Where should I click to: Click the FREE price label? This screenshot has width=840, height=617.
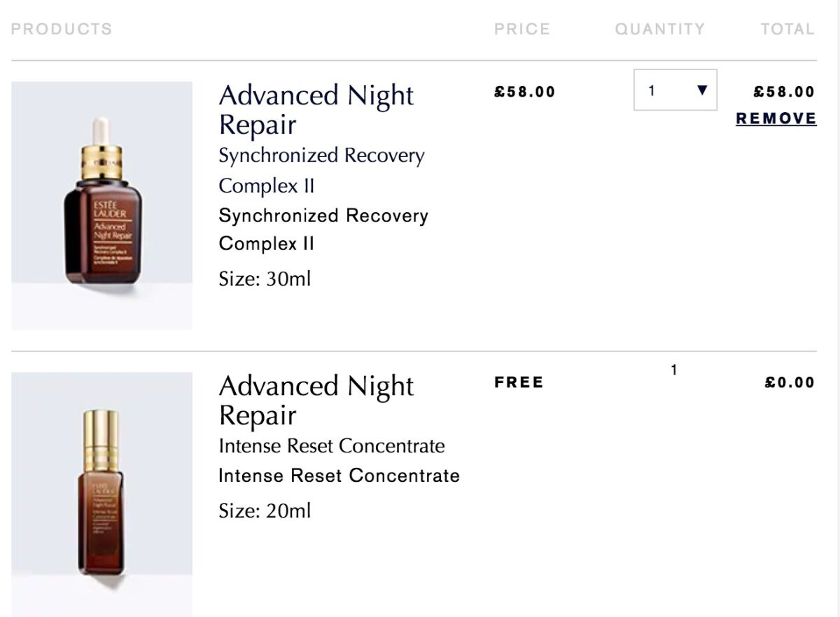click(x=519, y=382)
